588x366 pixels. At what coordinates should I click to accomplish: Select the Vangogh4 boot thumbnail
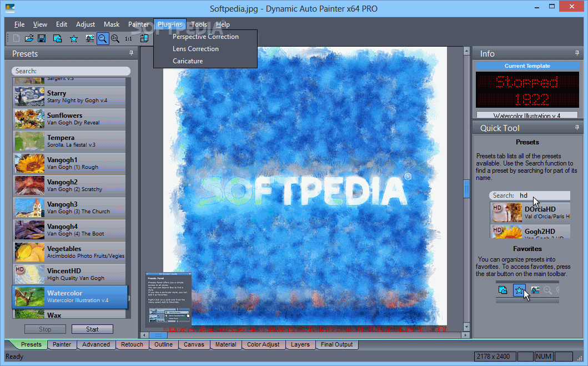[x=29, y=229]
